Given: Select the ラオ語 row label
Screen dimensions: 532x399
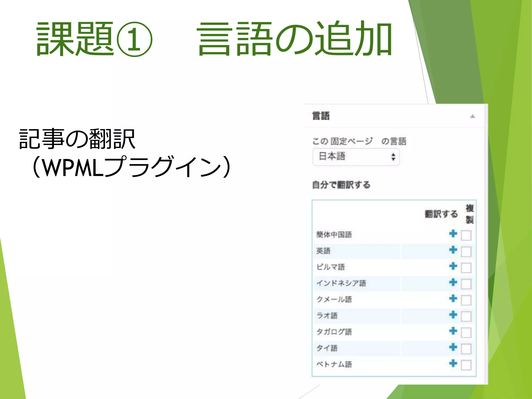Looking at the screenshot, I should click(327, 315).
